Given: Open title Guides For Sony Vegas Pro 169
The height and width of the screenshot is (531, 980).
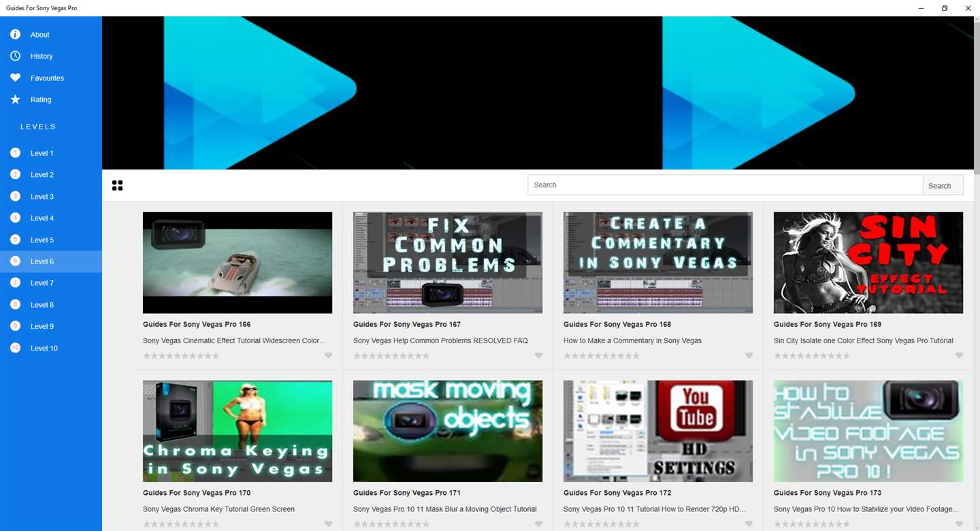Looking at the screenshot, I should pos(828,324).
